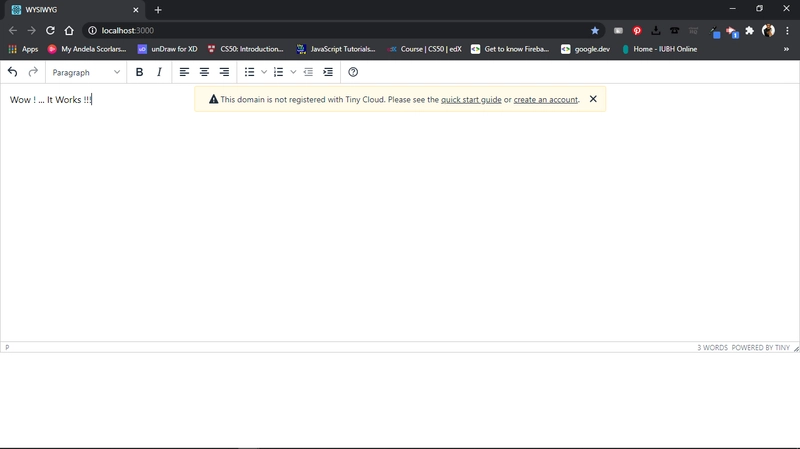
Task: Increase indent of paragraph
Action: pos(328,72)
